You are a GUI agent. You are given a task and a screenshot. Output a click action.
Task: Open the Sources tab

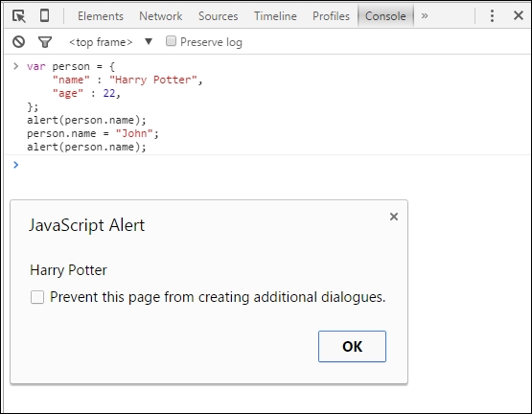point(219,16)
